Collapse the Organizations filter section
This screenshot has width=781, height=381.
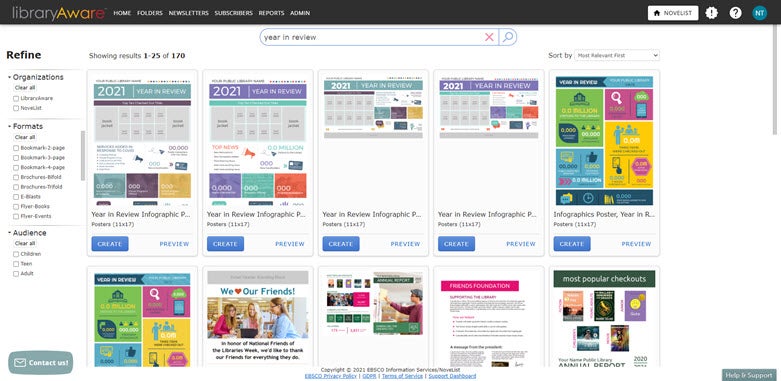click(9, 77)
